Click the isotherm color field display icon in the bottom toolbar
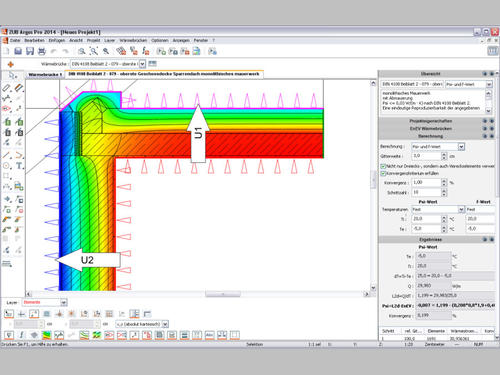500x375 pixels. pyautogui.click(x=47, y=335)
